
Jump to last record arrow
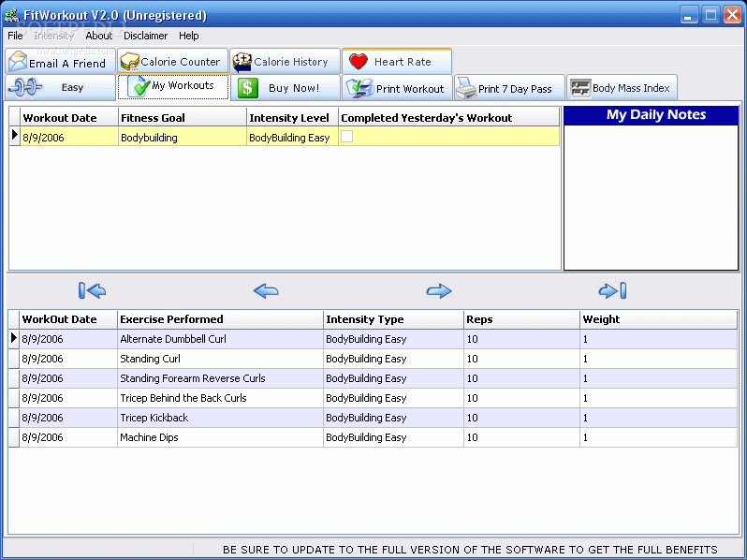click(612, 290)
